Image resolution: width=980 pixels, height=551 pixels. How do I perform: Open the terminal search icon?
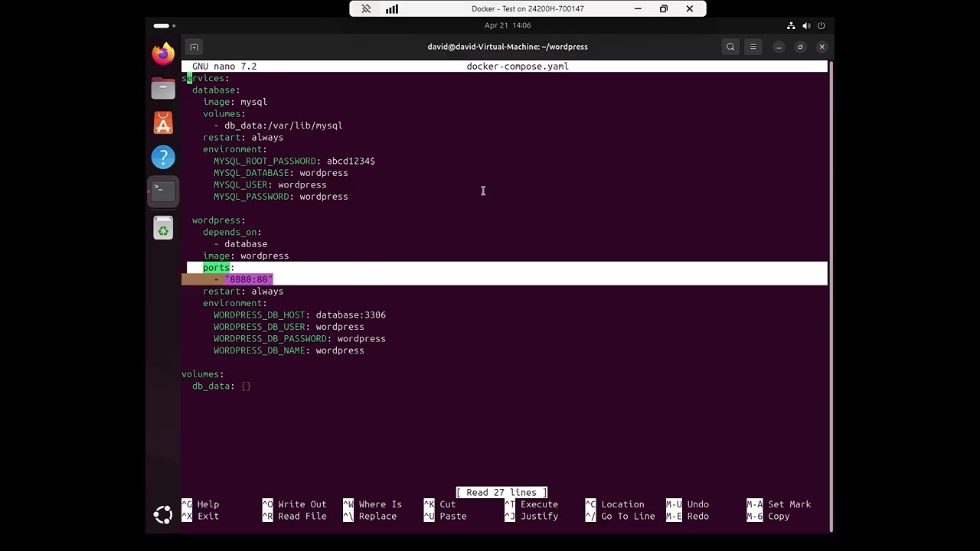tap(730, 47)
